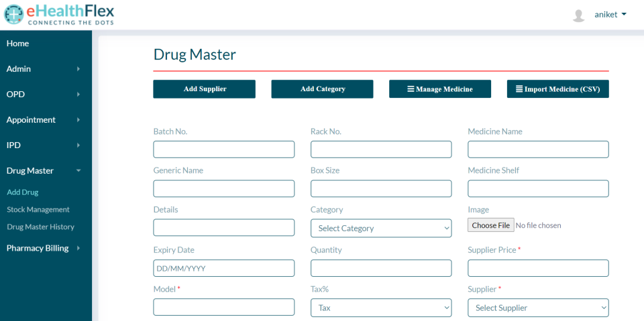Click the user avatar icon
The height and width of the screenshot is (321, 644).
(578, 15)
